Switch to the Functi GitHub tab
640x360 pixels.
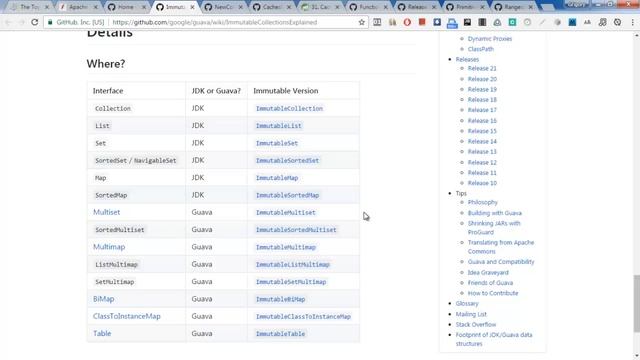[x=368, y=7]
